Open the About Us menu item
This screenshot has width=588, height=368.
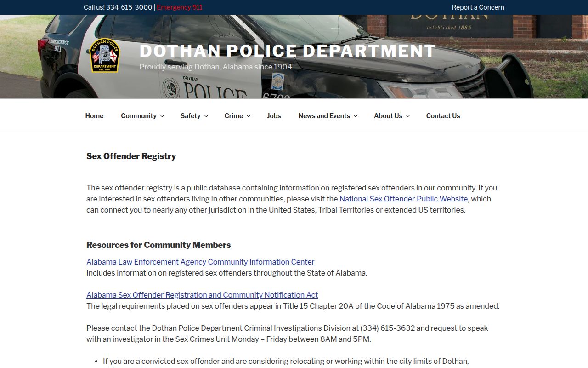388,116
